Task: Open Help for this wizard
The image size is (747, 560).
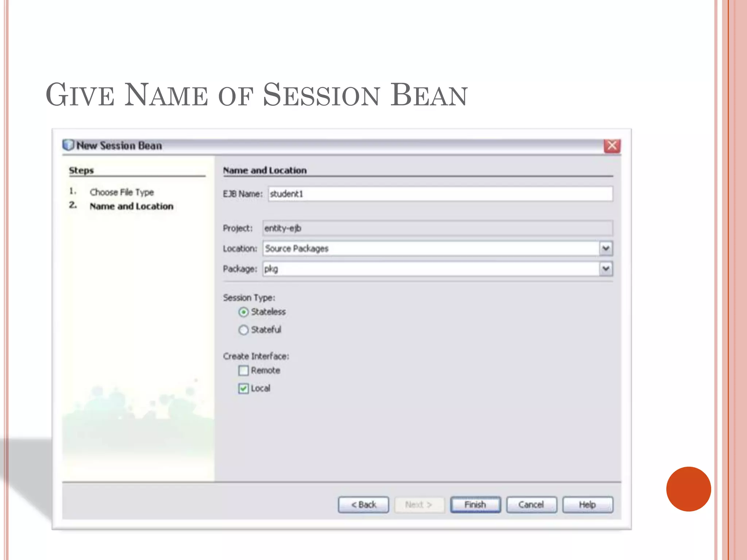Action: tap(588, 505)
